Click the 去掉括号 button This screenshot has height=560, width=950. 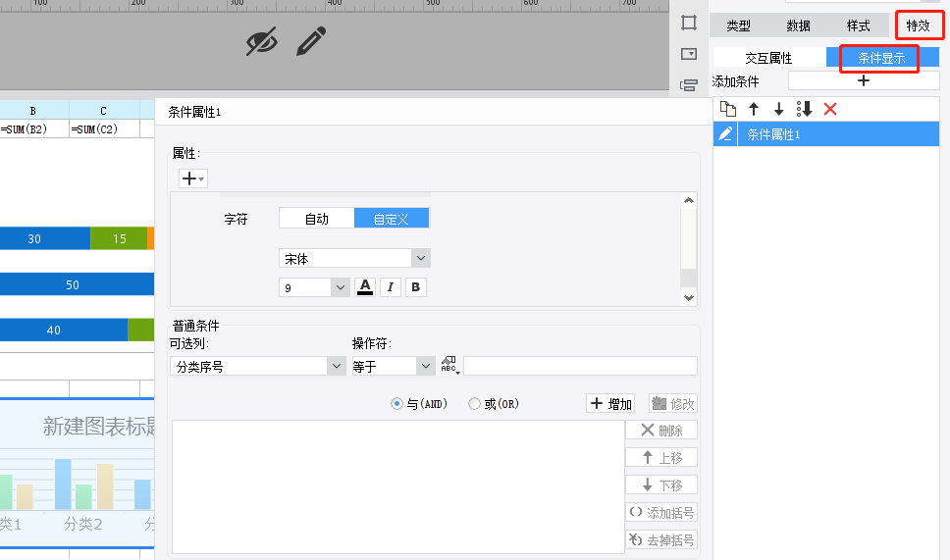click(x=661, y=539)
